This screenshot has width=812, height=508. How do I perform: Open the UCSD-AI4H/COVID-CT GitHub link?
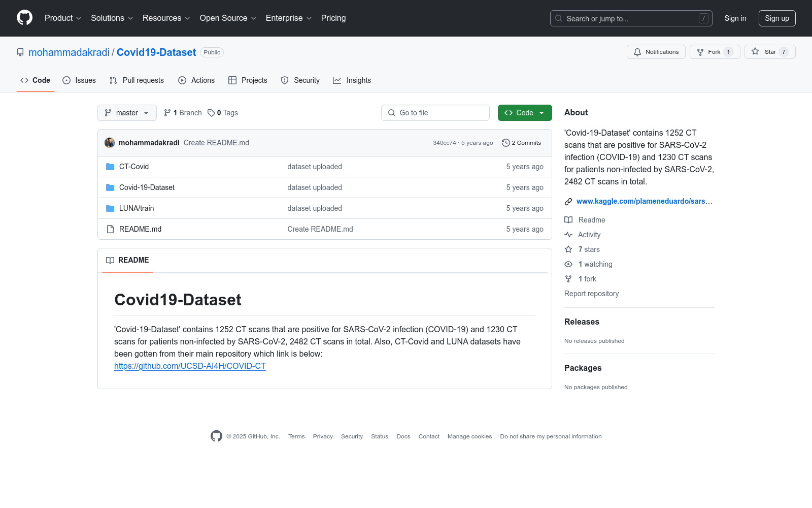190,366
